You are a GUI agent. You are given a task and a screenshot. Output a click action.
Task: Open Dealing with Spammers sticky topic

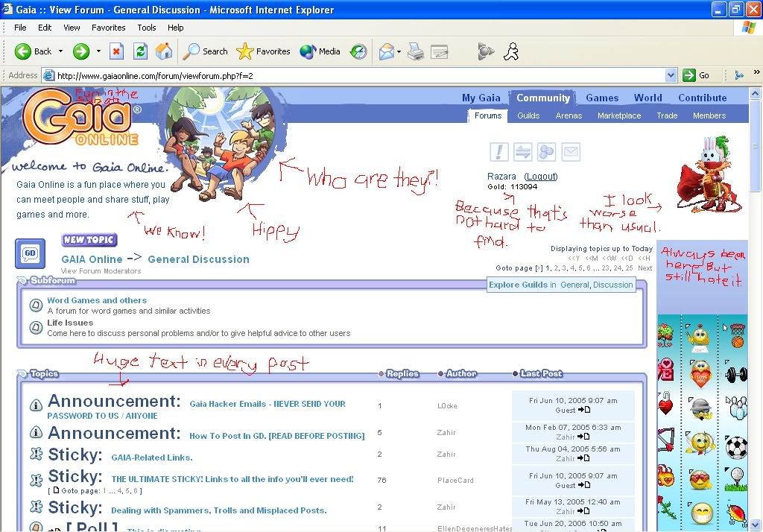click(x=218, y=510)
